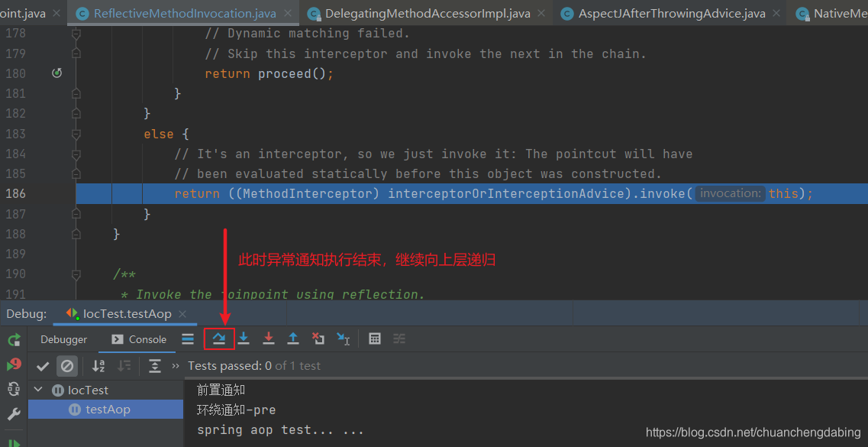
Task: Click console output line "环绕通知-pre"
Action: 237,410
